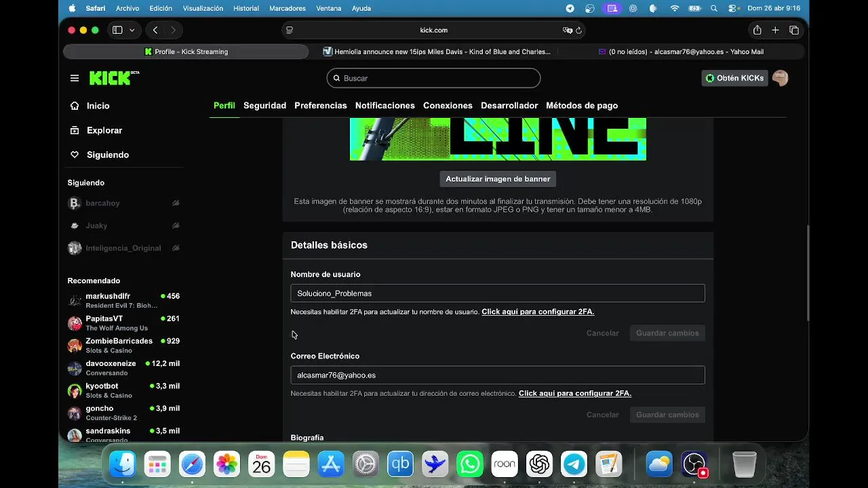The image size is (868, 488).
Task: Go back with Safari back arrow
Action: click(x=155, y=30)
